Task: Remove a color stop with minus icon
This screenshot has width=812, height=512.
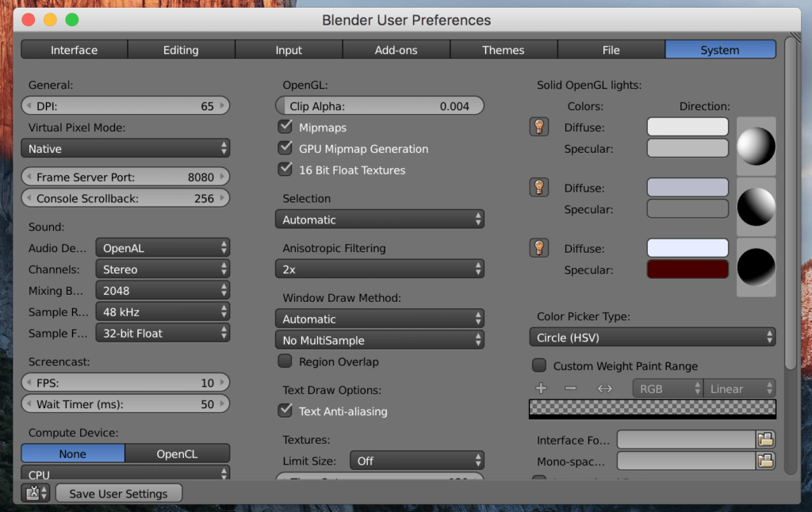Action: [571, 388]
